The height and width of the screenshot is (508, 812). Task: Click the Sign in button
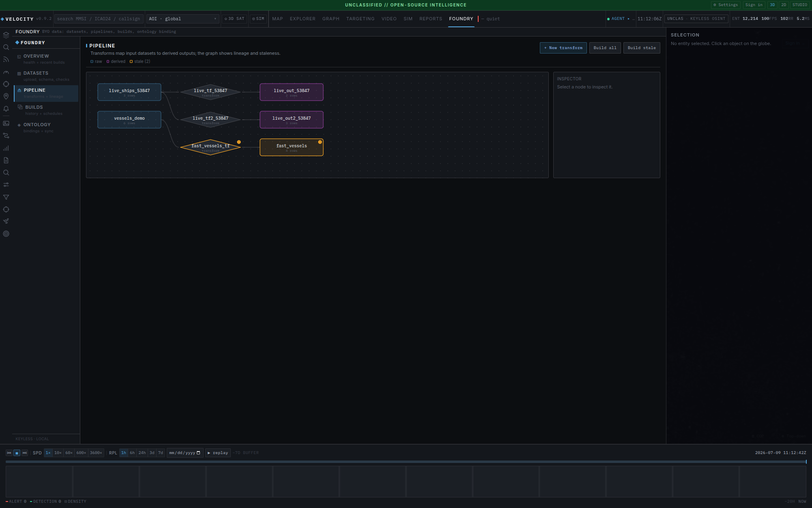click(x=754, y=5)
